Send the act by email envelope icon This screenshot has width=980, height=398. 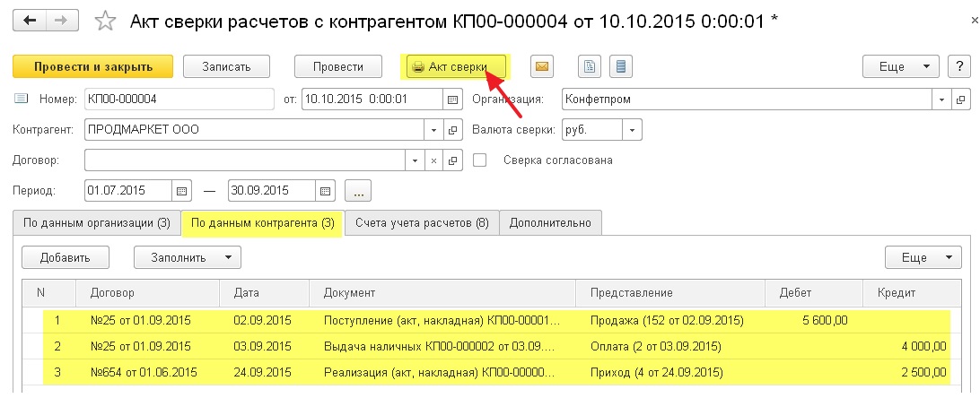coord(542,66)
